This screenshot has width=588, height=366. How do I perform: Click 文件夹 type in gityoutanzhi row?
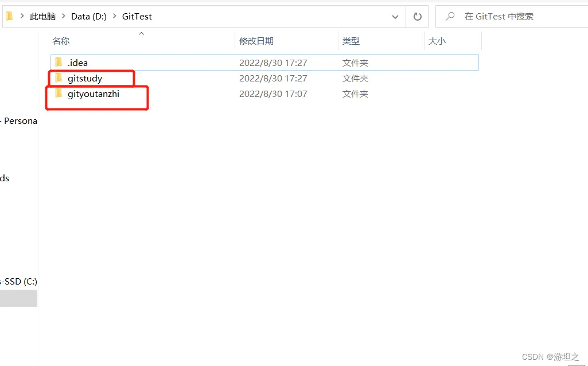tap(355, 94)
